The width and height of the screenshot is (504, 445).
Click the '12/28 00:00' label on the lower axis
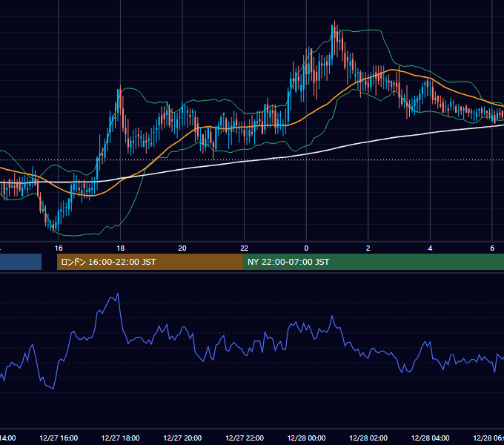click(x=306, y=438)
